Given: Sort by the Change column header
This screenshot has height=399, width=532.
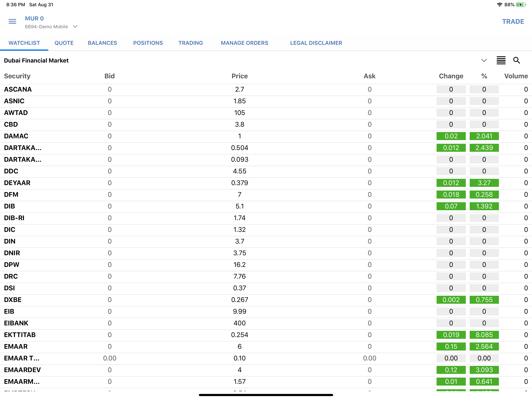Looking at the screenshot, I should (x=451, y=76).
